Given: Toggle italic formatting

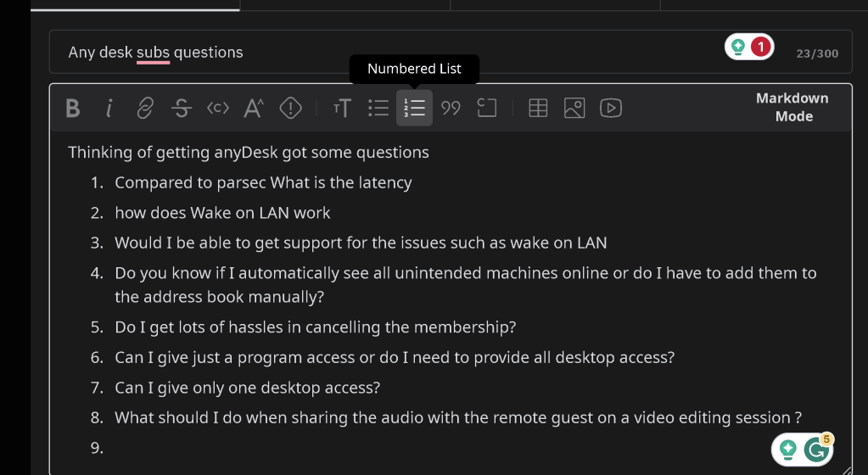Looking at the screenshot, I should [109, 108].
